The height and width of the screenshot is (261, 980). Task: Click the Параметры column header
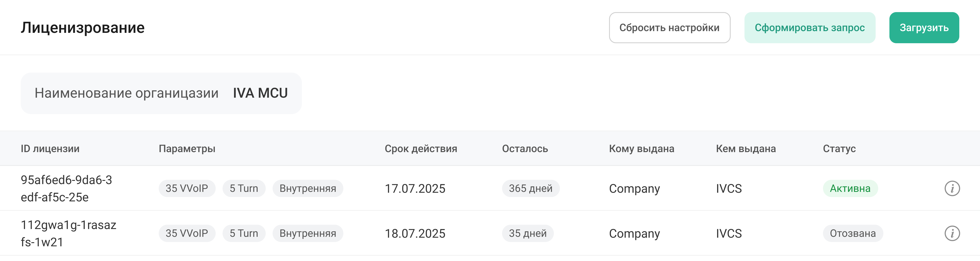(187, 149)
